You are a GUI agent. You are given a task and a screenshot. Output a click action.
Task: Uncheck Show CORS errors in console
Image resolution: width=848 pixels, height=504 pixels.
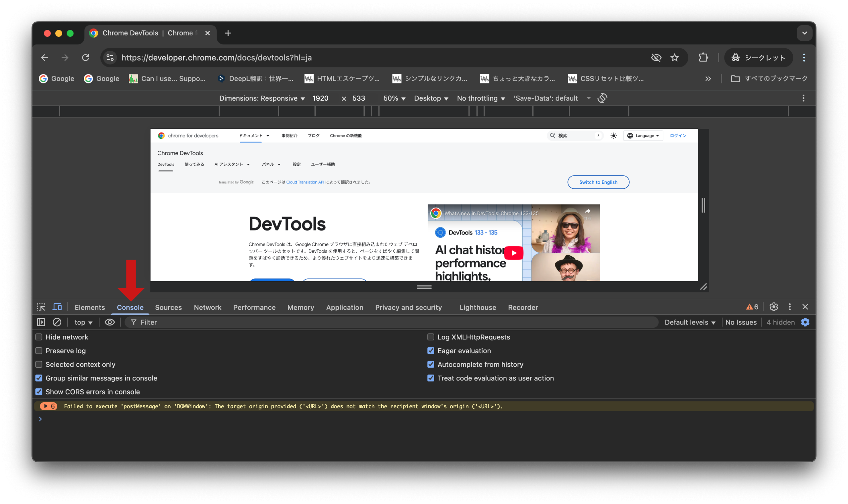tap(39, 392)
